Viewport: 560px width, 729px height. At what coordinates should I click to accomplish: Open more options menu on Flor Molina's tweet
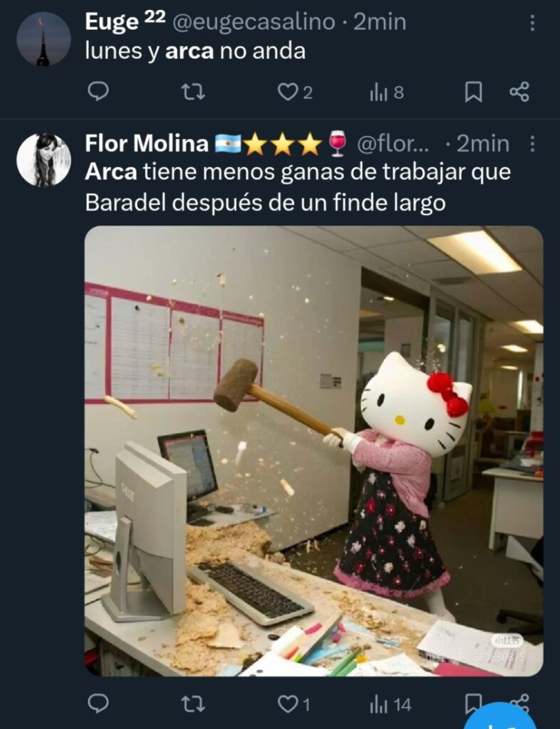tap(532, 144)
